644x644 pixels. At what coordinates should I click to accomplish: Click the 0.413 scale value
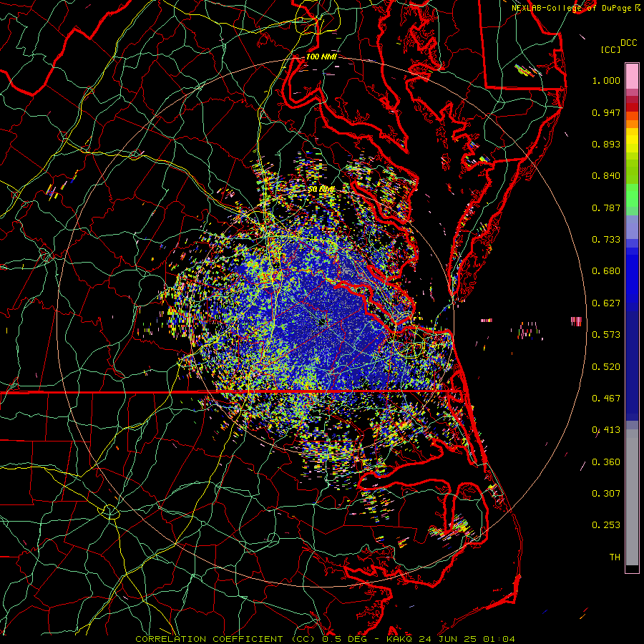(606, 430)
